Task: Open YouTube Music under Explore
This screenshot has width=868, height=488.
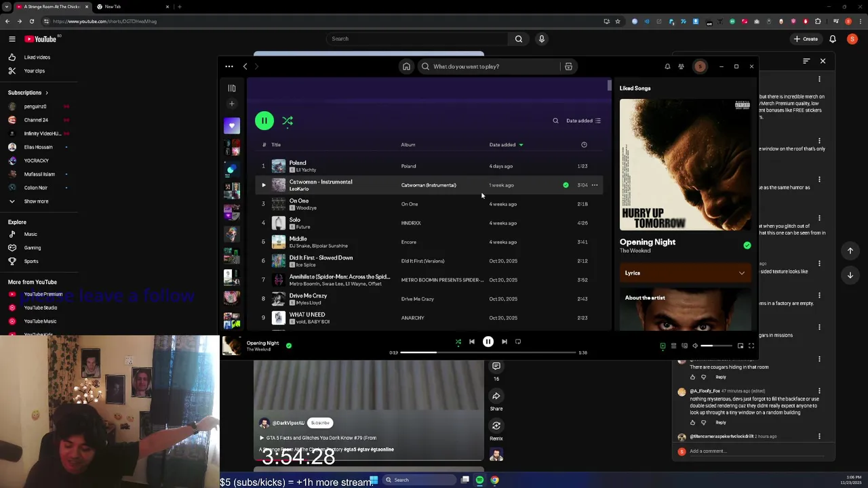Action: 31,234
